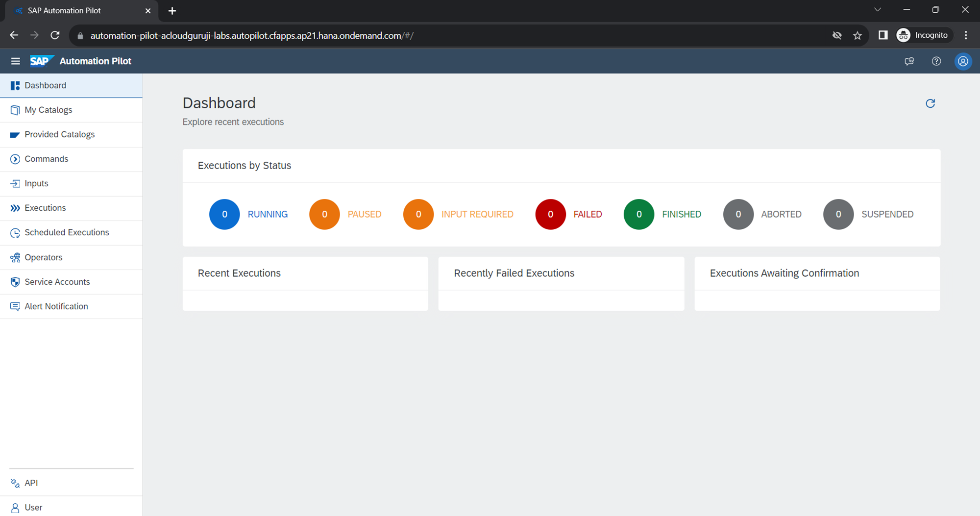Click the blue RUNNING status circle
This screenshot has width=980, height=516.
coord(224,214)
